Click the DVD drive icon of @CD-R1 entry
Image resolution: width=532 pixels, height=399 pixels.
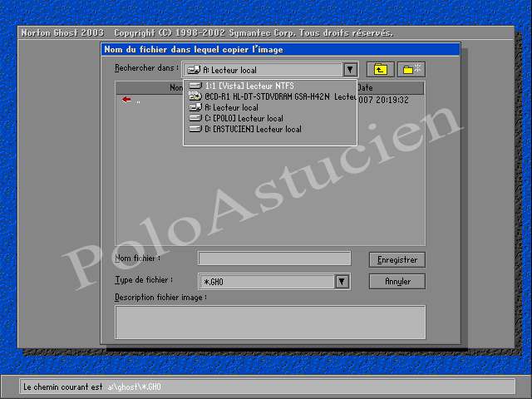coord(195,96)
